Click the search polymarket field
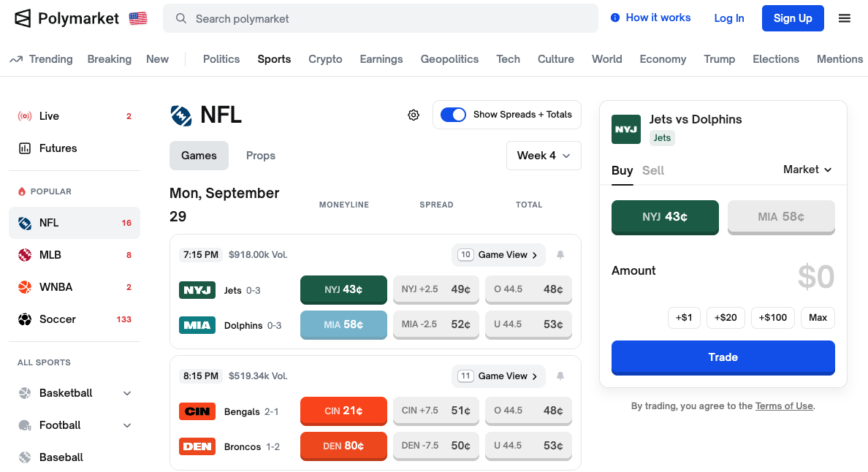The height and width of the screenshot is (472, 868). coord(381,19)
